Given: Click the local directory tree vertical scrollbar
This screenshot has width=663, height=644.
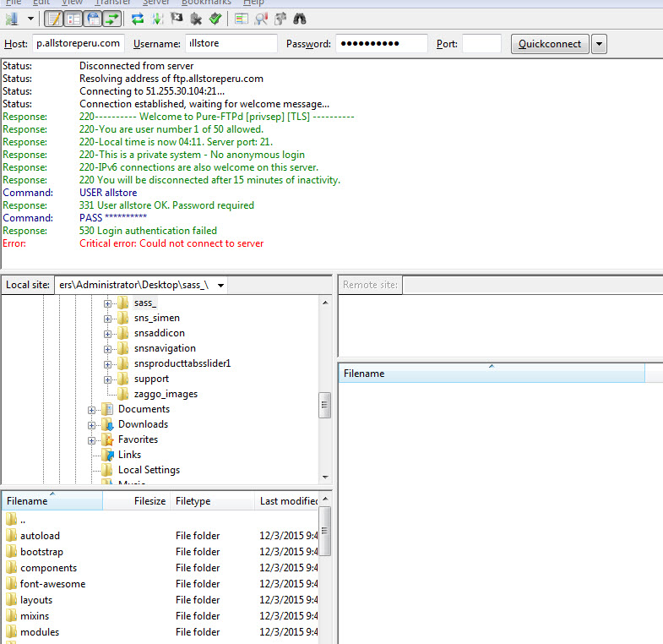Looking at the screenshot, I should tap(324, 406).
